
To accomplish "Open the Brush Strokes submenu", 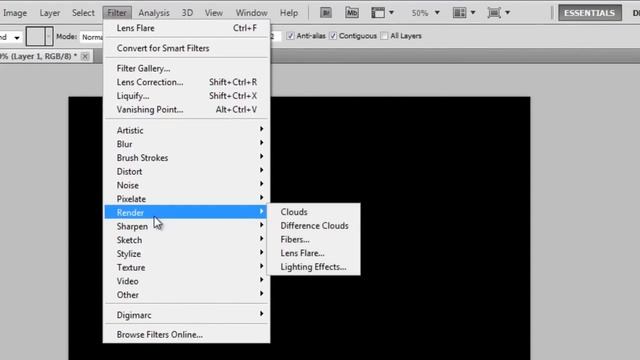I will [186, 158].
